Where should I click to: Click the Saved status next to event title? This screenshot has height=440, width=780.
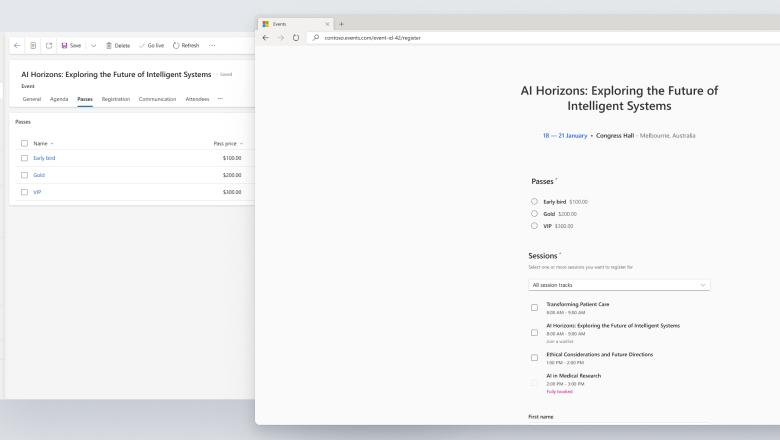[226, 75]
